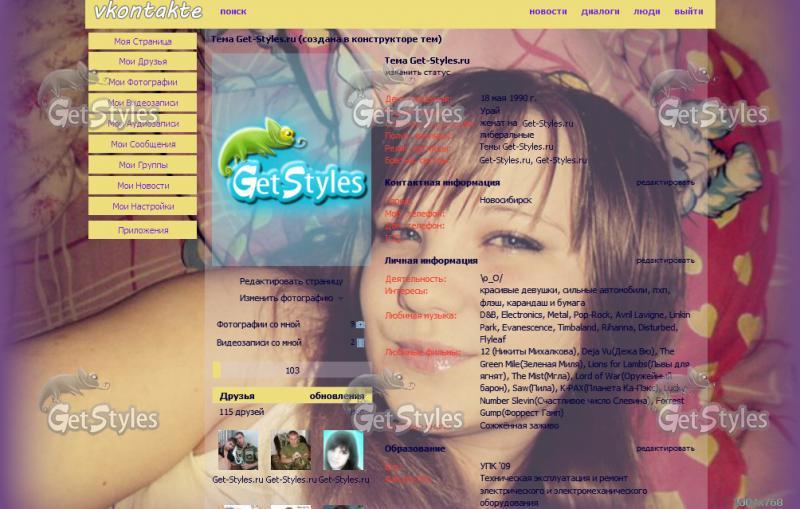This screenshot has width=800, height=509.
Task: Click the изменить статус link
Action: 418,72
